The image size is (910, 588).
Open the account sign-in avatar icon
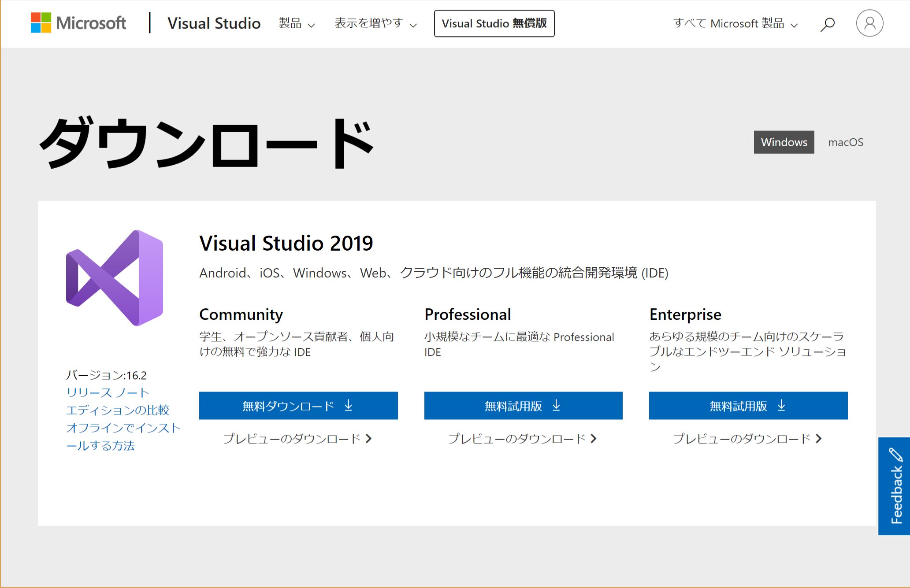869,23
